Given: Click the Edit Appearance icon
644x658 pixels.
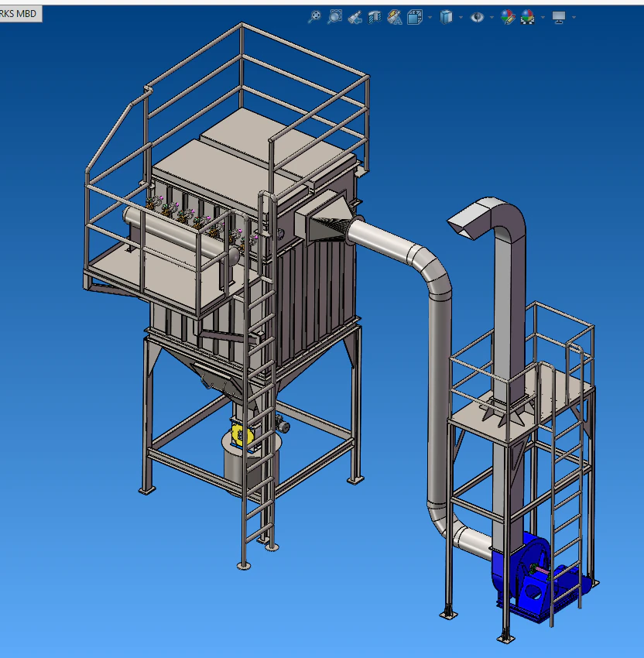Looking at the screenshot, I should (x=508, y=17).
